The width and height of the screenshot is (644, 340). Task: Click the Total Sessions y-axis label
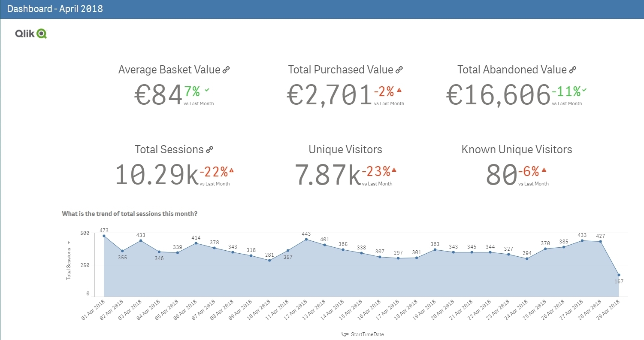(x=69, y=264)
